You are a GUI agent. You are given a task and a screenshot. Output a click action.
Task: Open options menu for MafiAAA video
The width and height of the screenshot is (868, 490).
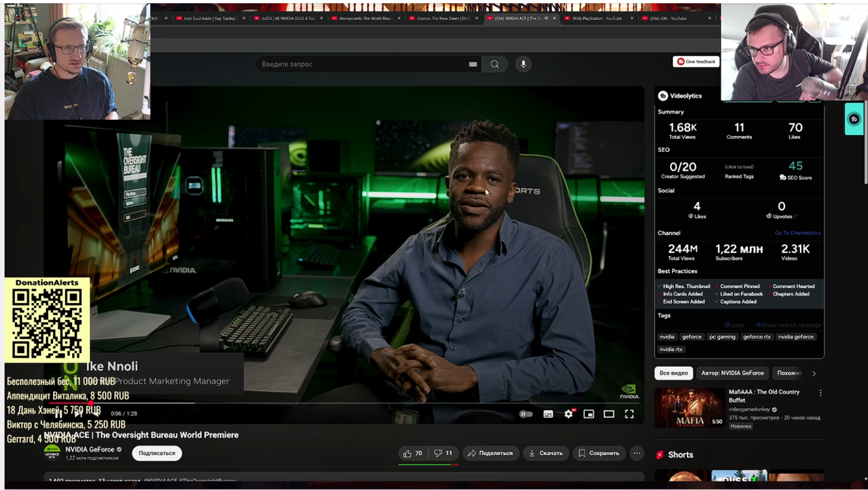coord(821,393)
